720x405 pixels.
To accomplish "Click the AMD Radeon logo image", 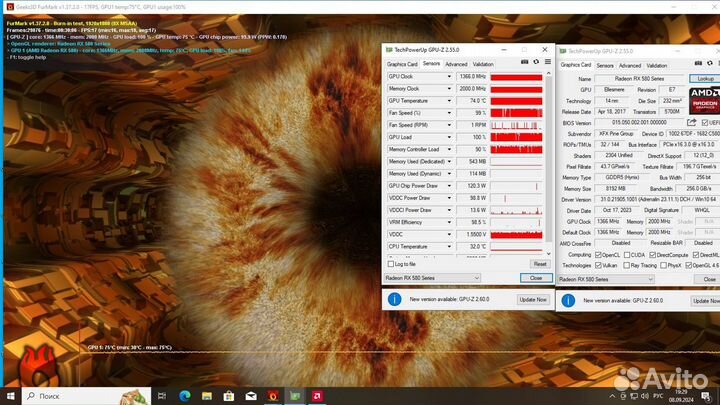I will point(705,100).
